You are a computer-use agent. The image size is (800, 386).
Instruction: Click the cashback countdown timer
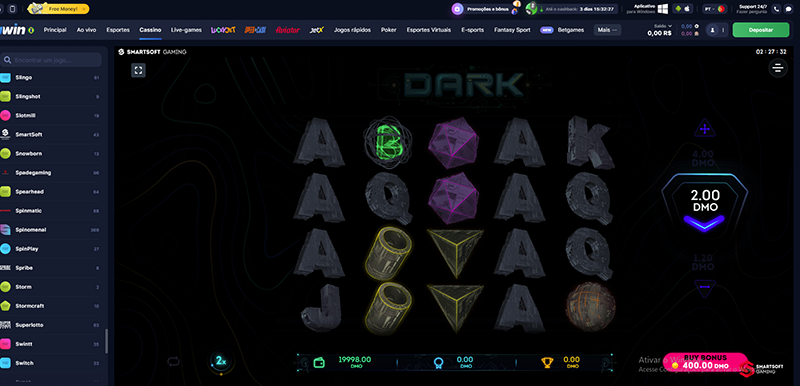click(572, 9)
